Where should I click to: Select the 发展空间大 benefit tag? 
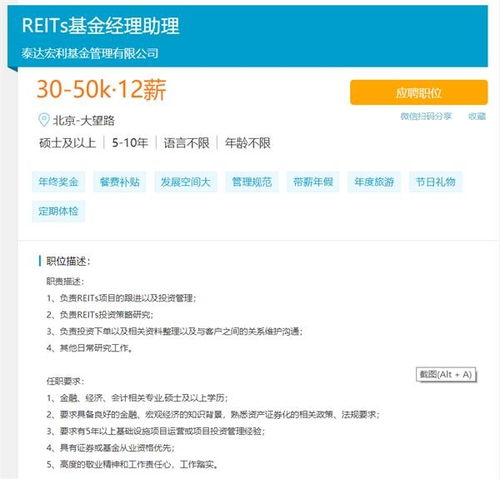click(x=186, y=182)
